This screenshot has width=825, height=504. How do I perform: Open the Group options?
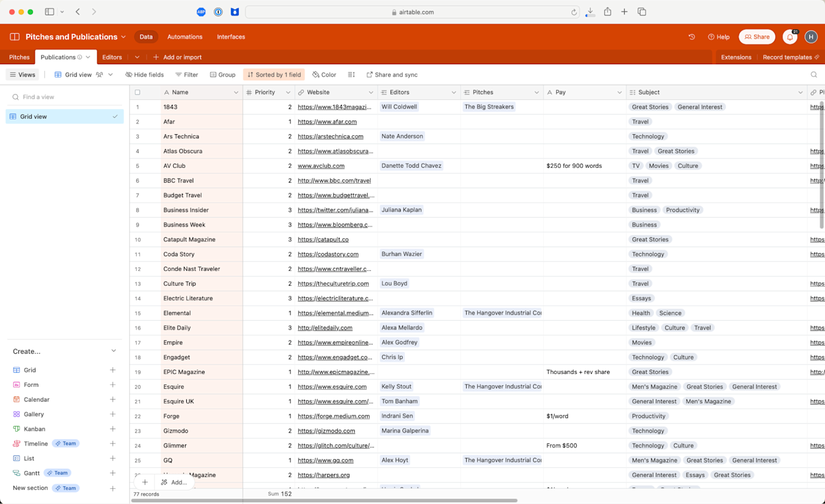(222, 75)
